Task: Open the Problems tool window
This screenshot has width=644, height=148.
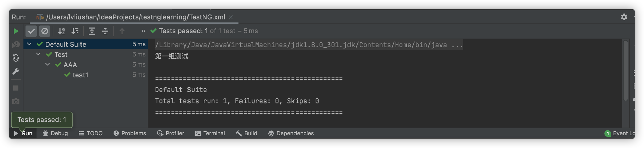Action: 129,133
